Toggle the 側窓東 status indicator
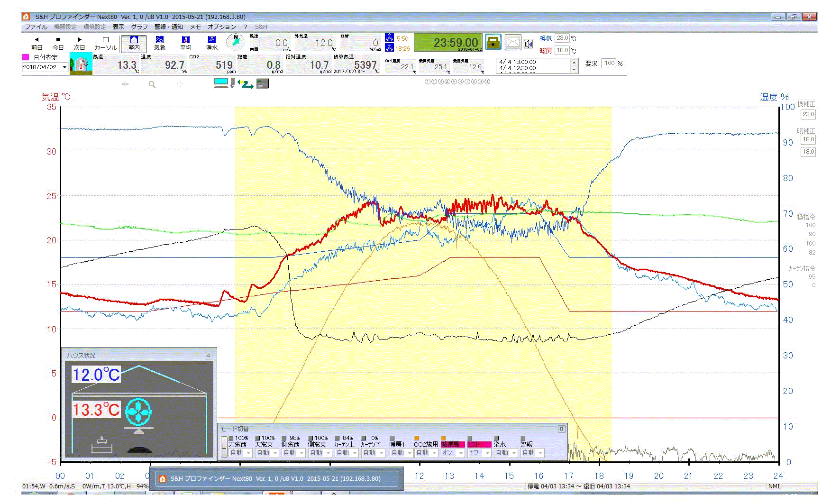Viewport: 840px width, 504px height. click(x=310, y=438)
